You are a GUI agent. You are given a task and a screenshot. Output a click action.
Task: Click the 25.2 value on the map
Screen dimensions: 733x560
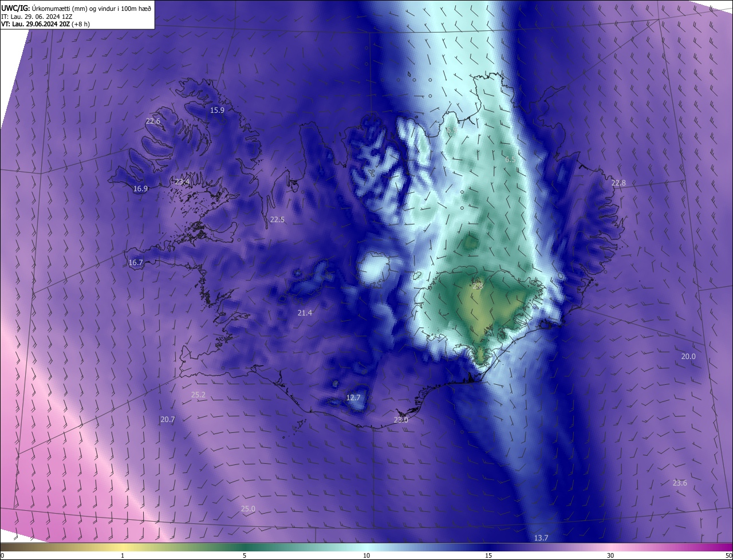pyautogui.click(x=198, y=395)
